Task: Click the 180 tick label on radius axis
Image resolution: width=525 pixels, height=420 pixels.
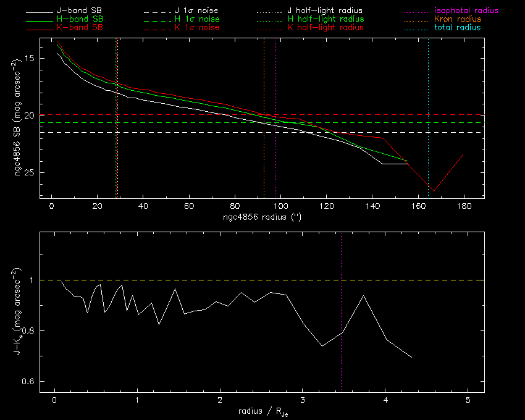Action: tap(464, 206)
